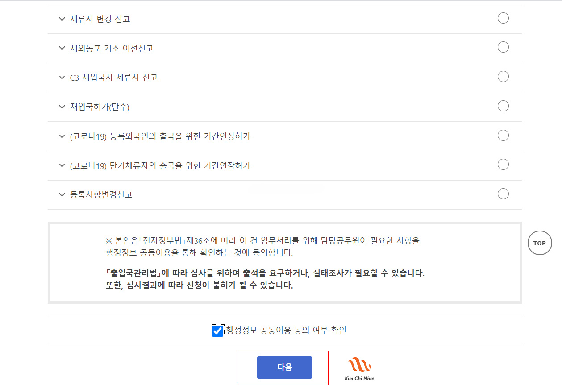562x392 pixels.
Task: Click the 등록사항변경신고 row title text
Action: [x=101, y=195]
